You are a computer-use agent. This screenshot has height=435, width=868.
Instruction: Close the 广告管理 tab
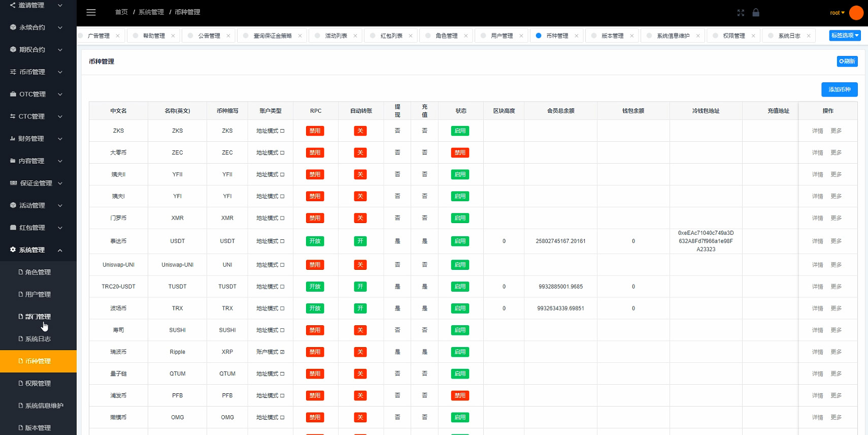(x=118, y=36)
